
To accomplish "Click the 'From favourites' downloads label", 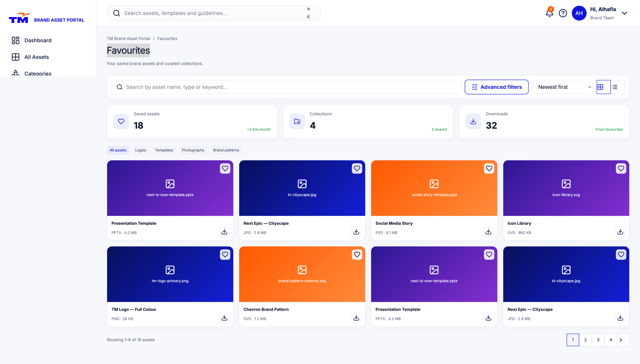I will (x=609, y=129).
